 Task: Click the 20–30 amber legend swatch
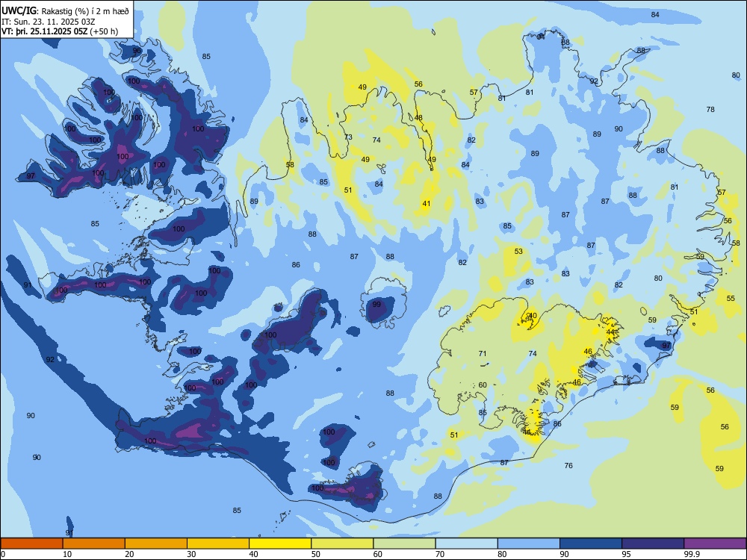[156, 544]
